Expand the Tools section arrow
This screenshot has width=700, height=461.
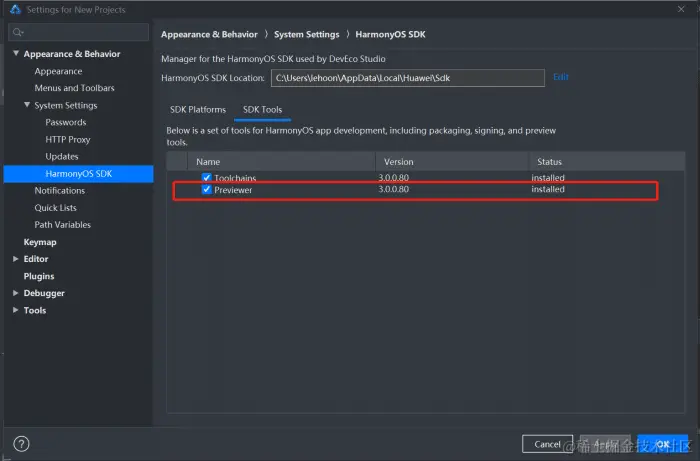pyautogui.click(x=16, y=310)
